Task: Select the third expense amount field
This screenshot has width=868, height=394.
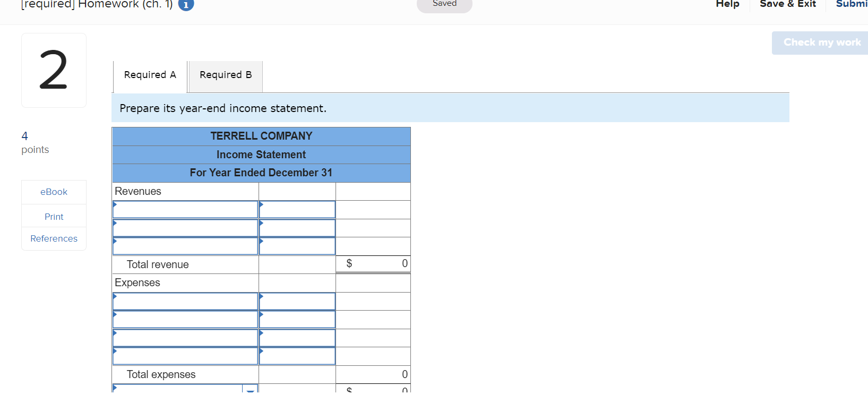Action: (x=297, y=338)
